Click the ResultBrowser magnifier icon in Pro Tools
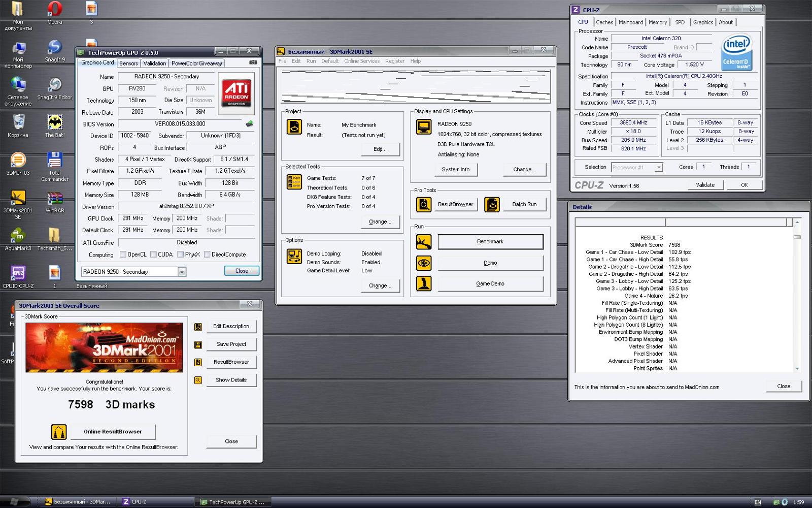The image size is (812, 508). pyautogui.click(x=424, y=204)
